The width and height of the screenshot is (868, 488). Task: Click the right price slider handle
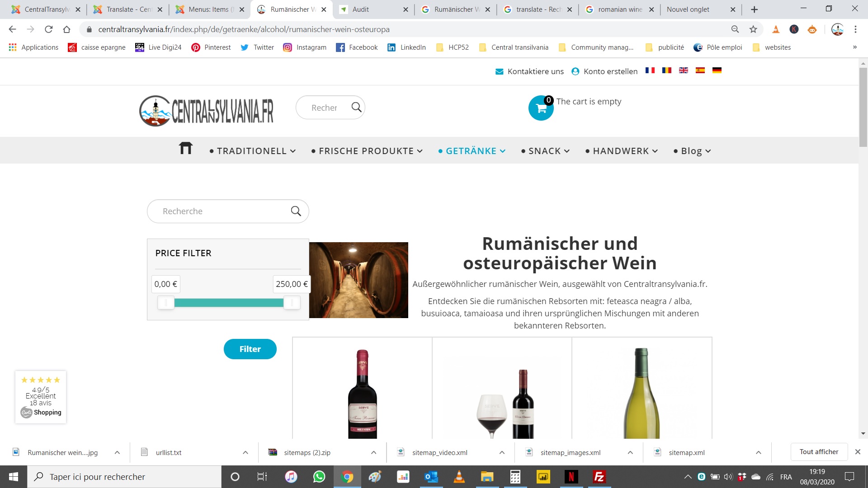[292, 303]
